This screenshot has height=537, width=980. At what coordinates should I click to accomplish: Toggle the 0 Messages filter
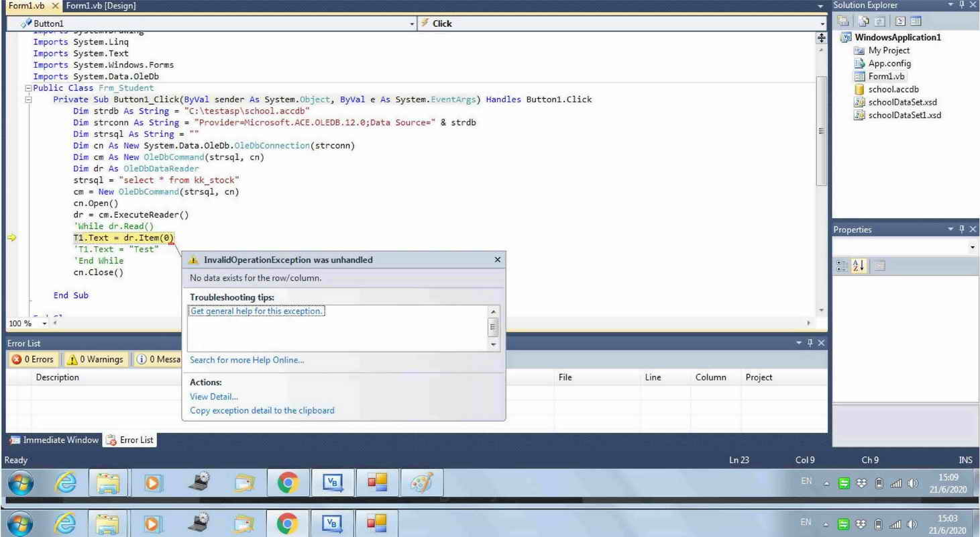[x=158, y=360]
